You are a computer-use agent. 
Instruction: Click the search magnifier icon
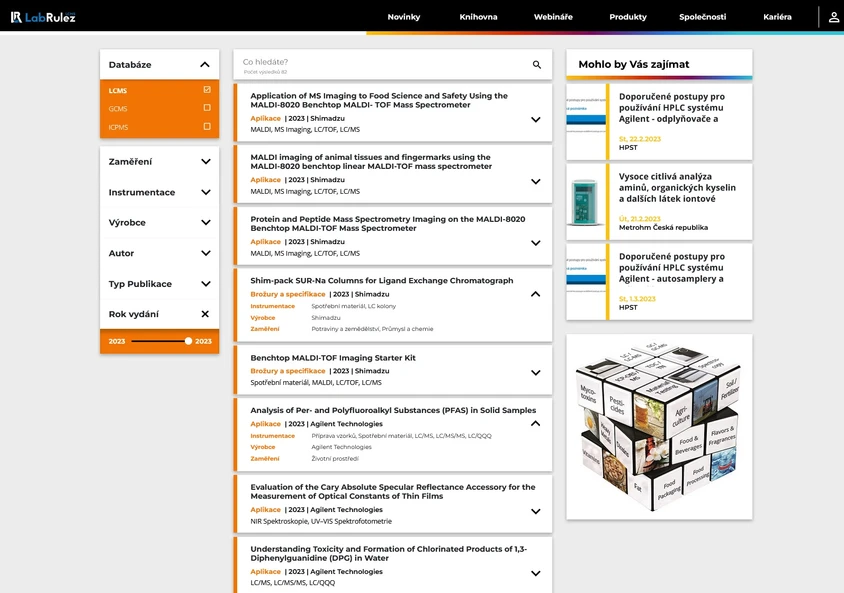click(x=537, y=65)
